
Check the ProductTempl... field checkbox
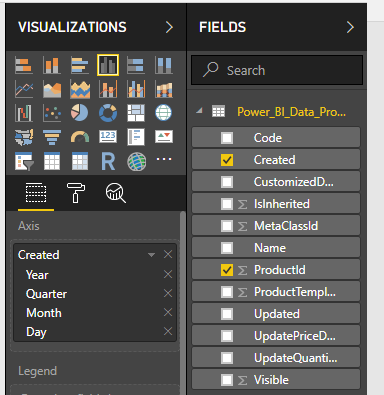(x=227, y=292)
